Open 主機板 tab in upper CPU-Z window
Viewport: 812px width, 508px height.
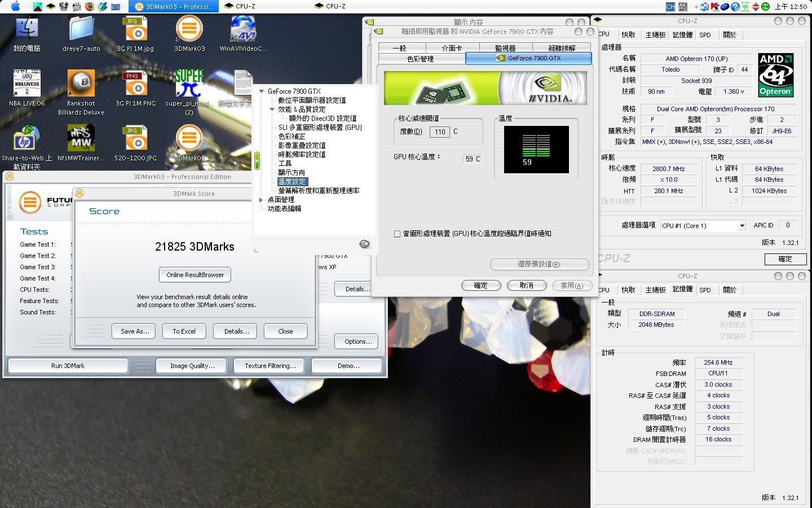click(655, 35)
